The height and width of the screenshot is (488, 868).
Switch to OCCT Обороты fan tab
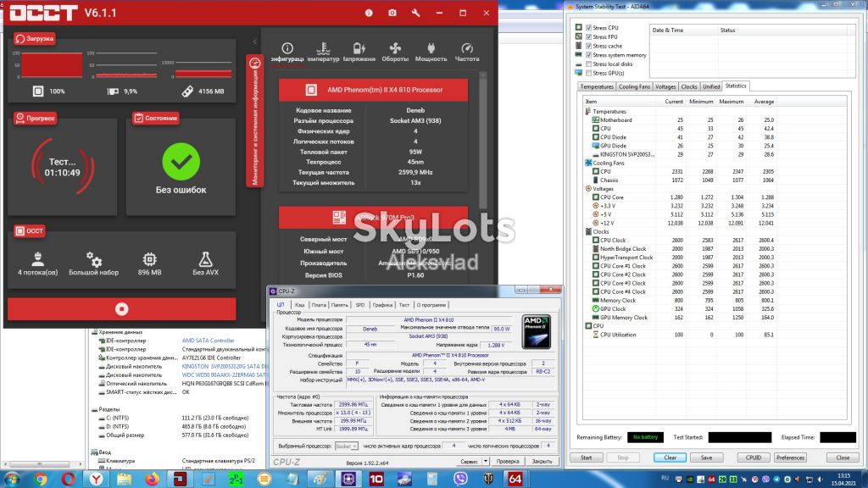click(395, 53)
